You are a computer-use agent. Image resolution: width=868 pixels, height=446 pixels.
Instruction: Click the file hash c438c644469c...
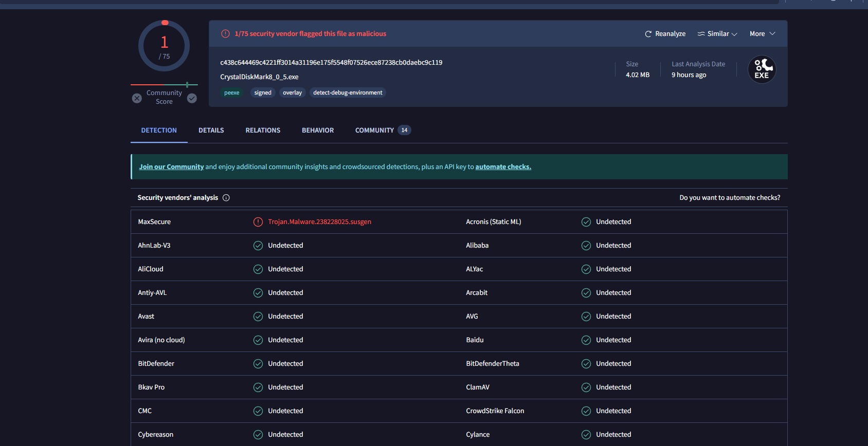[x=331, y=63]
